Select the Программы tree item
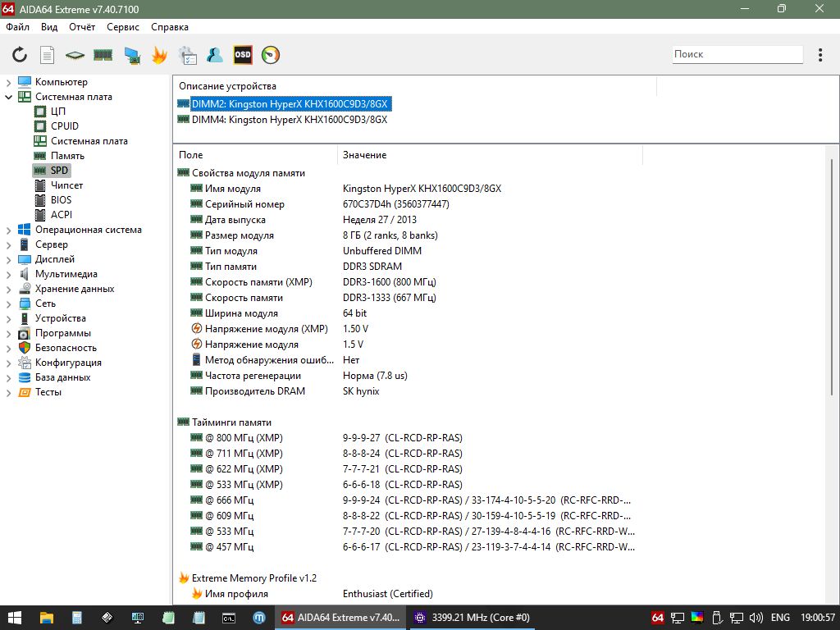The width and height of the screenshot is (840, 630). click(63, 333)
